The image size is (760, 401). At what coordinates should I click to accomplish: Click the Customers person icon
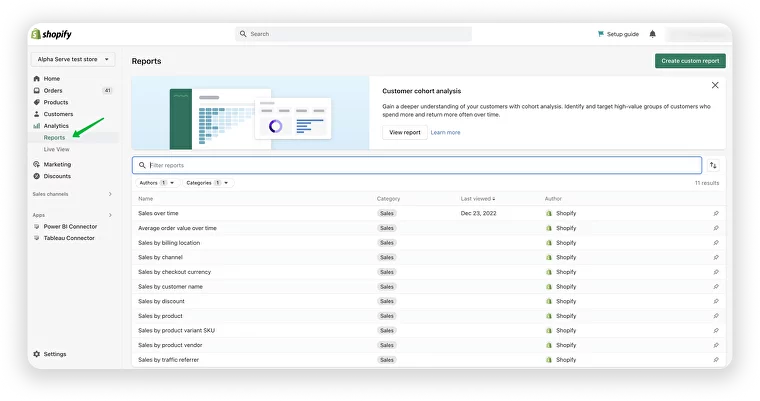(x=36, y=114)
